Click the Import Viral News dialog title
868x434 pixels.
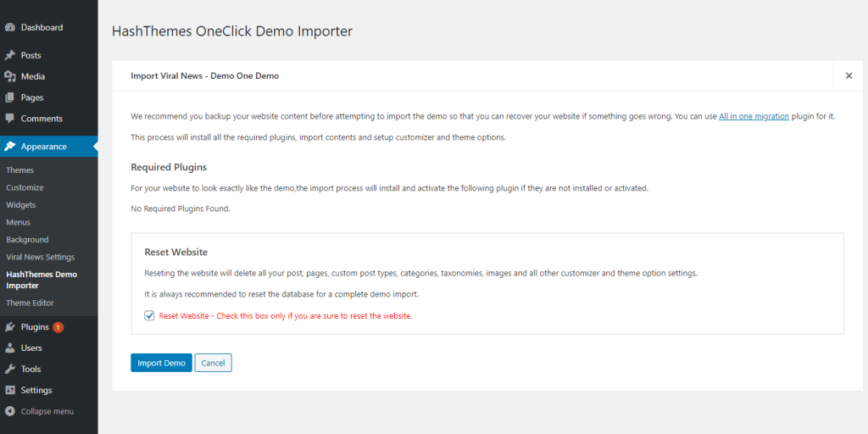click(205, 75)
